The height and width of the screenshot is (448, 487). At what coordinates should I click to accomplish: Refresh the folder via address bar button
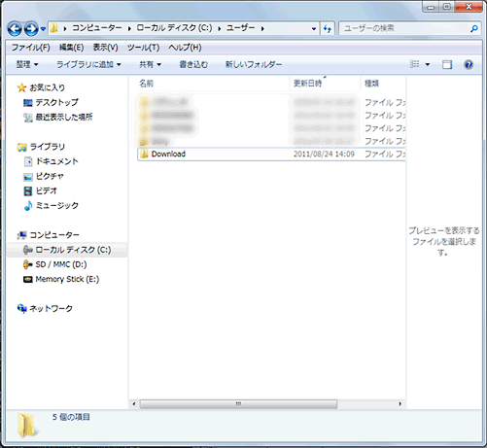328,29
